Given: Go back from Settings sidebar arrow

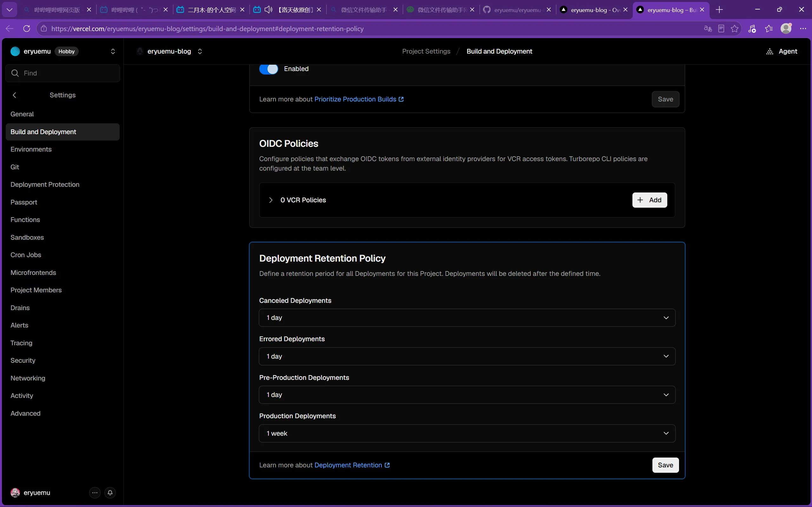Looking at the screenshot, I should click(x=14, y=95).
